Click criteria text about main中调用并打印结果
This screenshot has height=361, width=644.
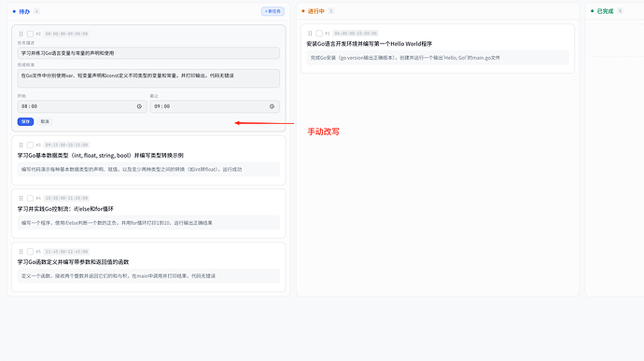point(119,276)
